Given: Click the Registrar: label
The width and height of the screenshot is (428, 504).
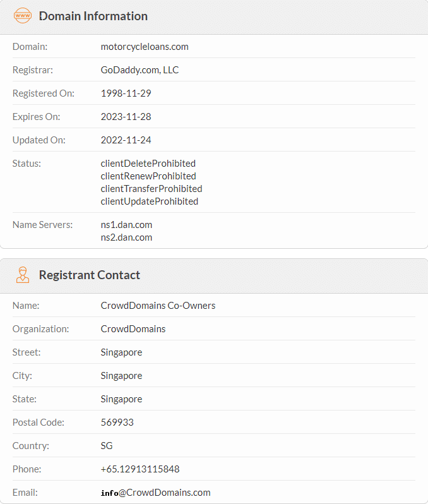Looking at the screenshot, I should coord(32,69).
